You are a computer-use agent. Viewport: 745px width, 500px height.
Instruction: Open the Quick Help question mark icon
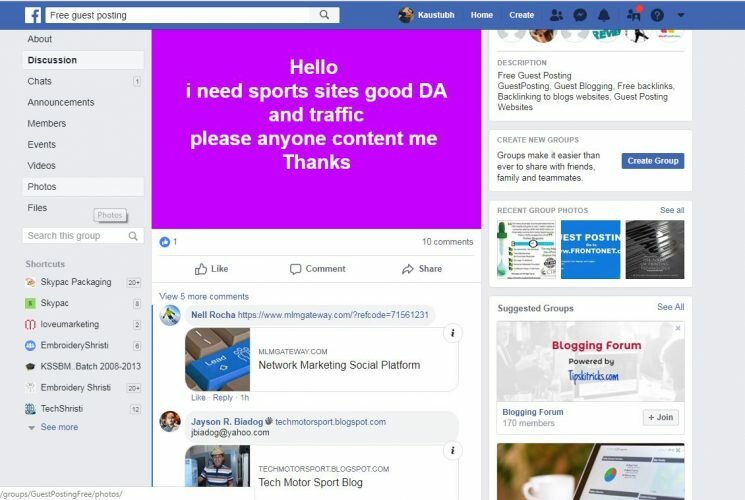[657, 15]
